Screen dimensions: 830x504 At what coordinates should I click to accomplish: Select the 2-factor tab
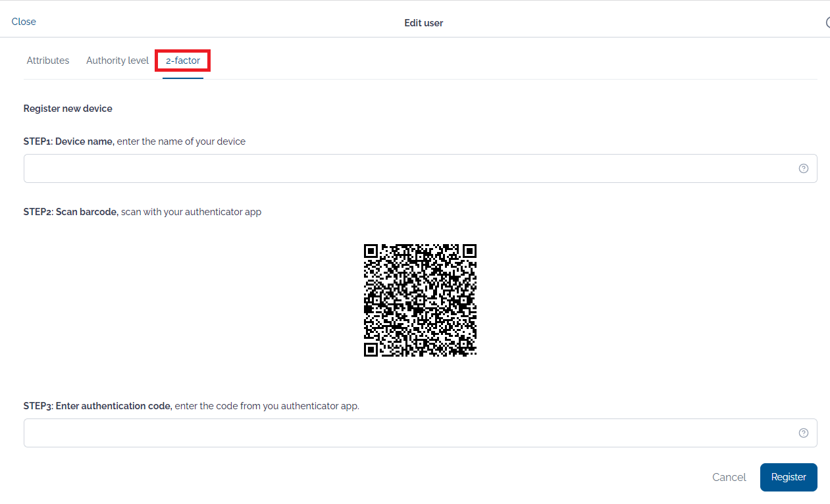[x=183, y=61]
